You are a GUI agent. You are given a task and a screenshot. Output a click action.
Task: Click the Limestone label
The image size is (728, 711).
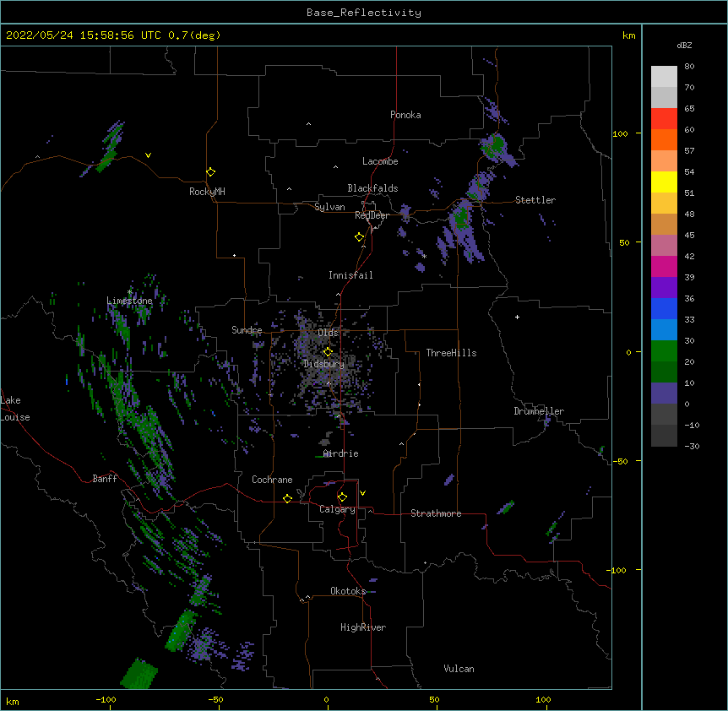tap(129, 301)
